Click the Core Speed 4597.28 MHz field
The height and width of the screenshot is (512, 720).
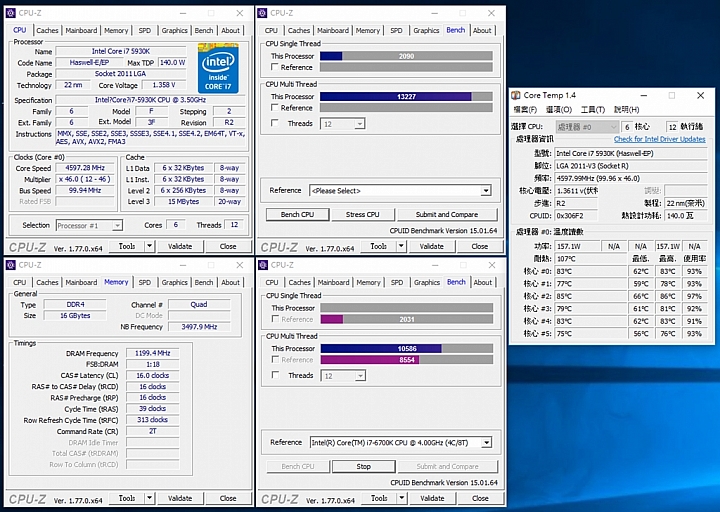[85, 168]
